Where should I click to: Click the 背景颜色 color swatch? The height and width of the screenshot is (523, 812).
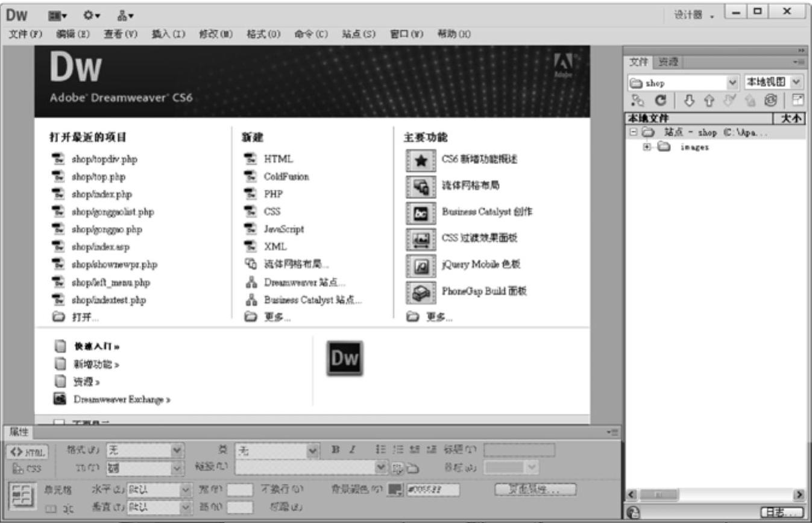pyautogui.click(x=396, y=490)
